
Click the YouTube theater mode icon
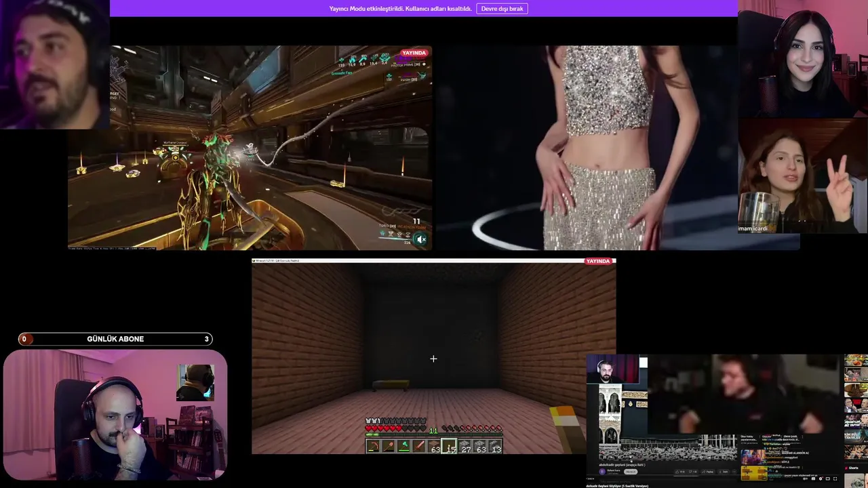827,479
